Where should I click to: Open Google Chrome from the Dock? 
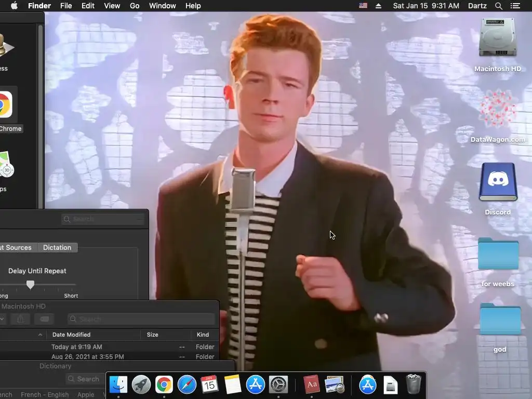pyautogui.click(x=164, y=385)
